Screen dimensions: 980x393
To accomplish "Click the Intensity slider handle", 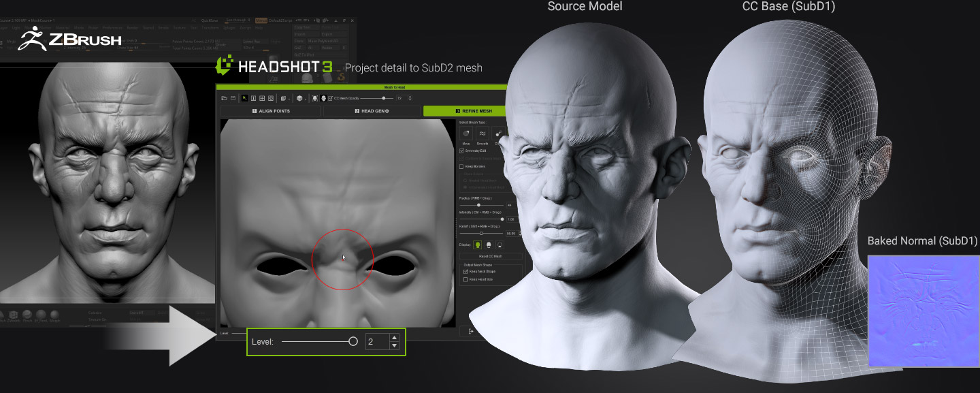I will 502,219.
